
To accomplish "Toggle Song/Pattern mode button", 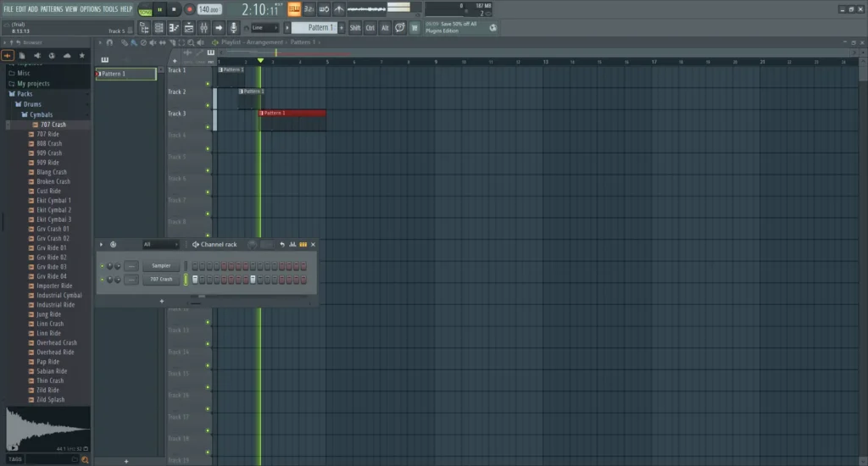I will (145, 9).
